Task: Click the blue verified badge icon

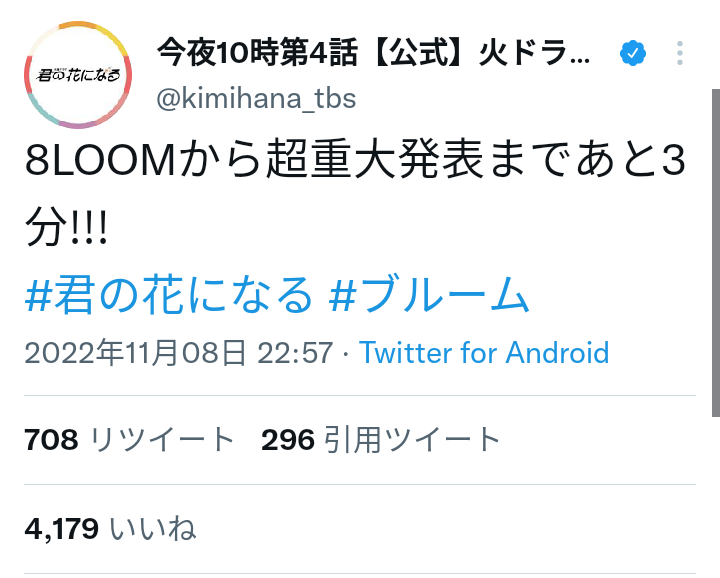Action: [633, 53]
